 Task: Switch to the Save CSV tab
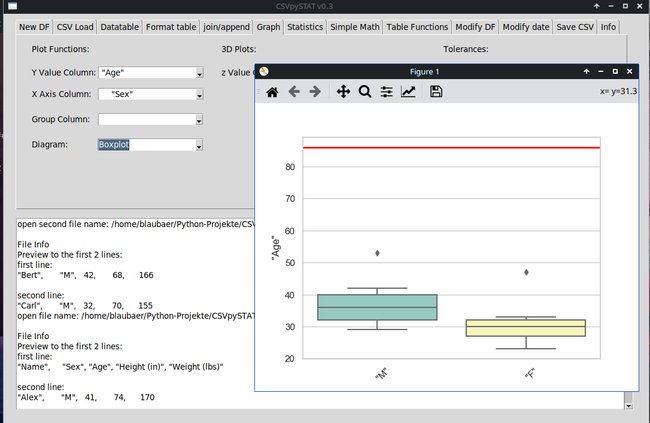pos(575,27)
